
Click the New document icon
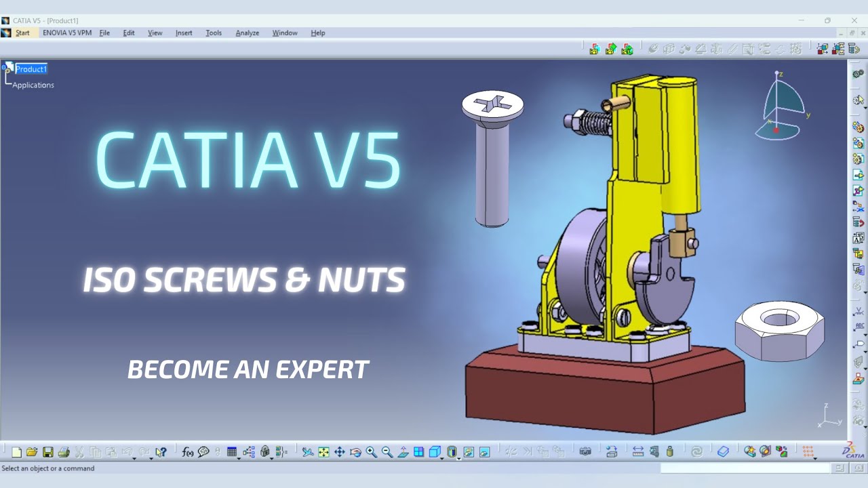click(x=16, y=452)
